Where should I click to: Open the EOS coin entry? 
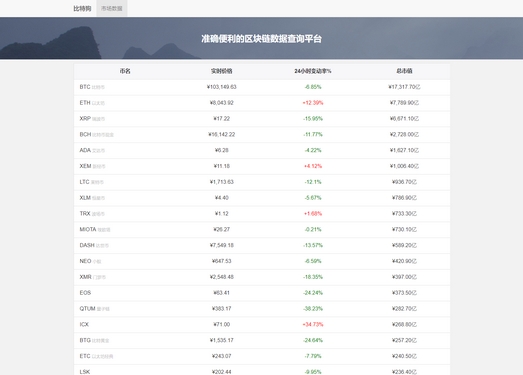[x=262, y=293]
